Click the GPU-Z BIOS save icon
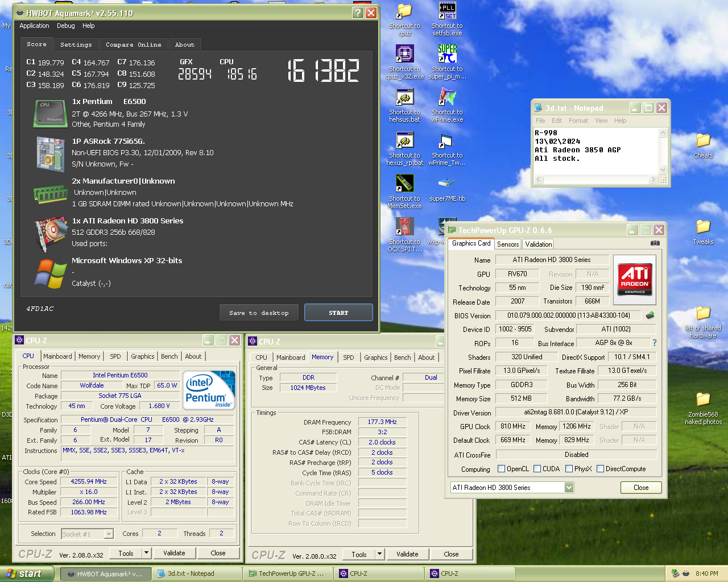This screenshot has width=728, height=582. pyautogui.click(x=650, y=315)
